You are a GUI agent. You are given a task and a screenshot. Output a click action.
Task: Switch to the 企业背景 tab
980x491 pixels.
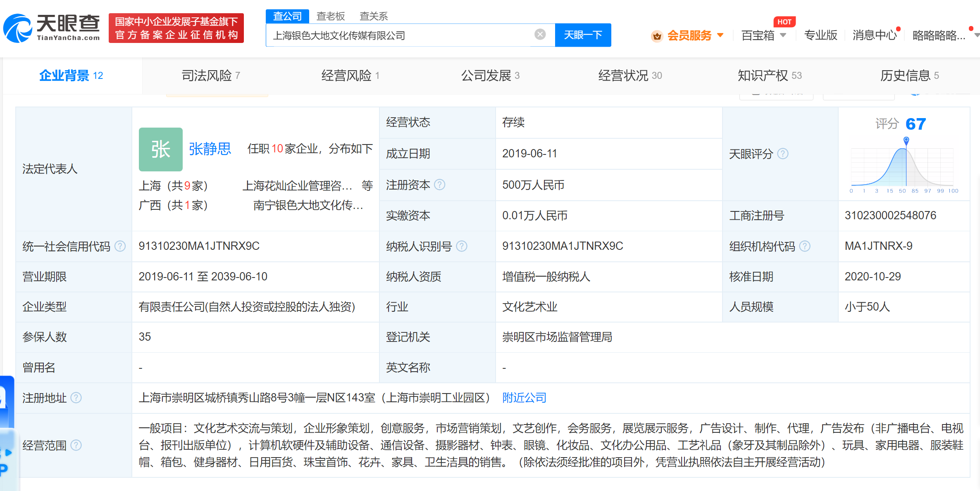(71, 76)
